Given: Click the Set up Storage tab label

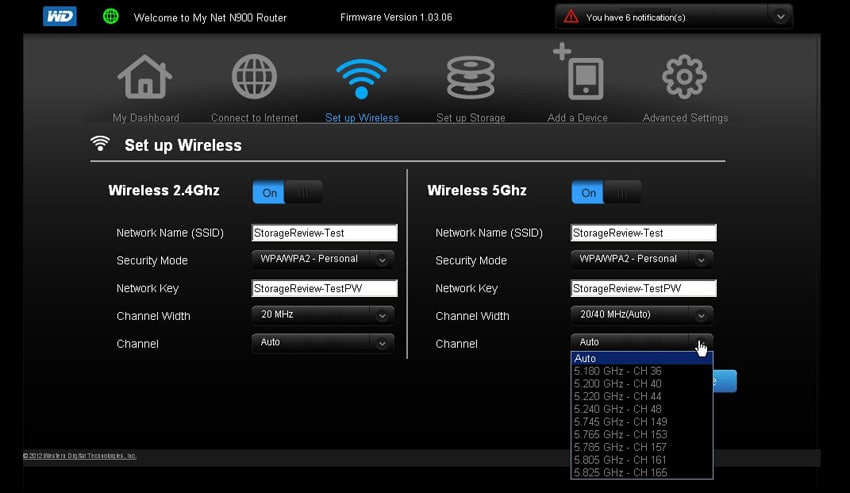Looking at the screenshot, I should point(471,118).
